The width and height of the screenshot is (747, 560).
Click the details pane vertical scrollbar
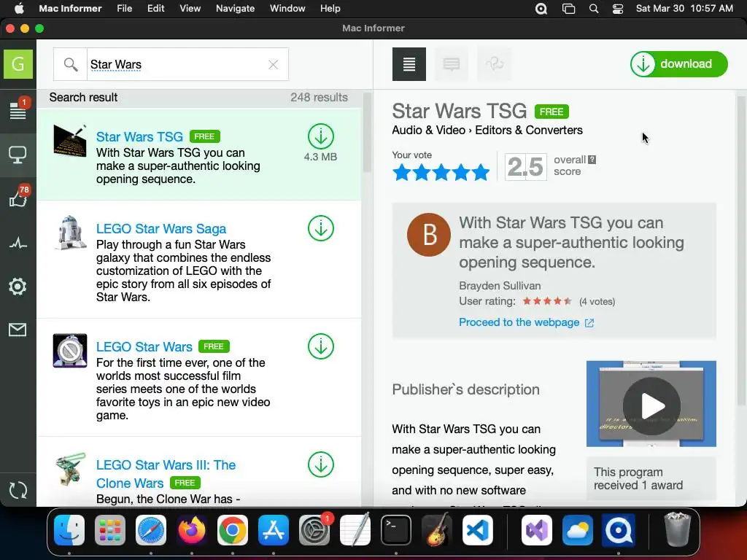(x=741, y=250)
